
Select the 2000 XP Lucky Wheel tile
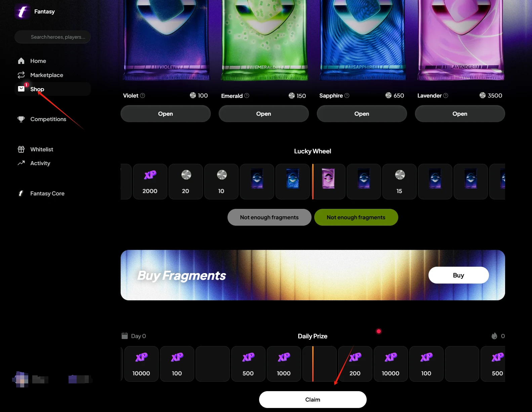click(150, 182)
